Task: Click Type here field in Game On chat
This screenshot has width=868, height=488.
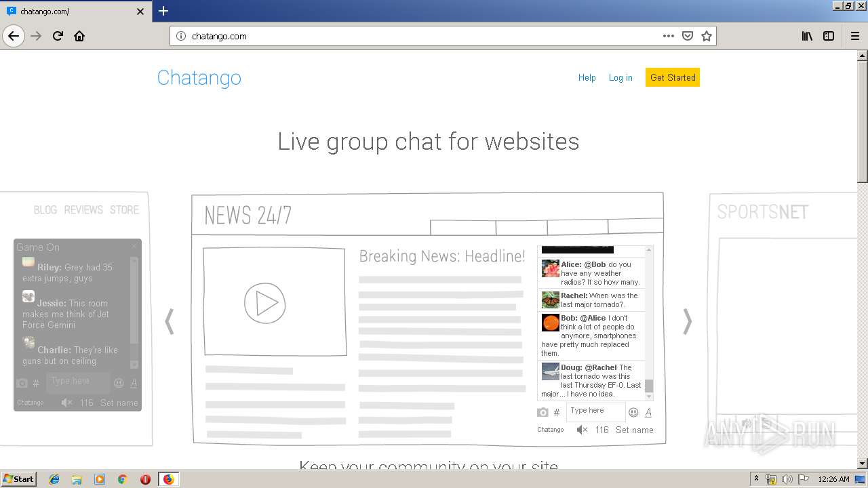Action: 78,382
